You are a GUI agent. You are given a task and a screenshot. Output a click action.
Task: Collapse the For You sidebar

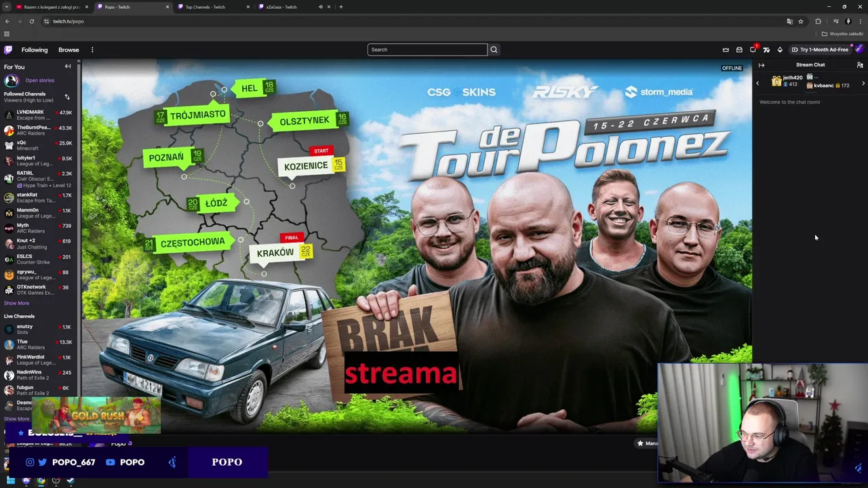(68, 66)
